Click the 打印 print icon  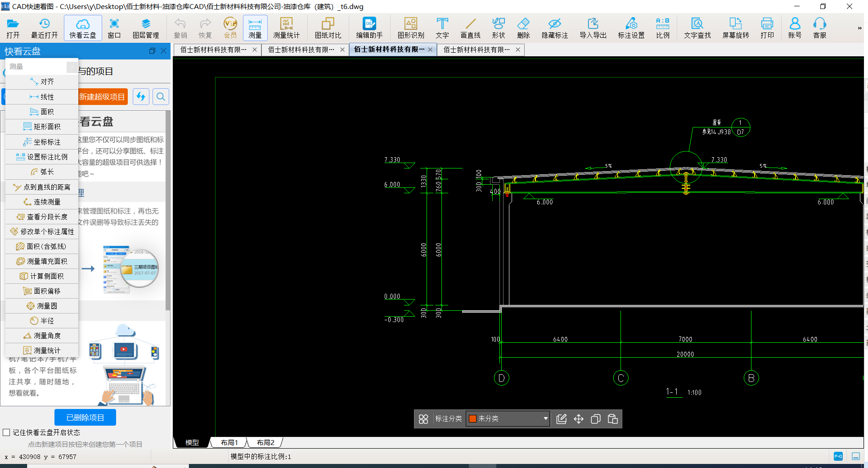(767, 28)
